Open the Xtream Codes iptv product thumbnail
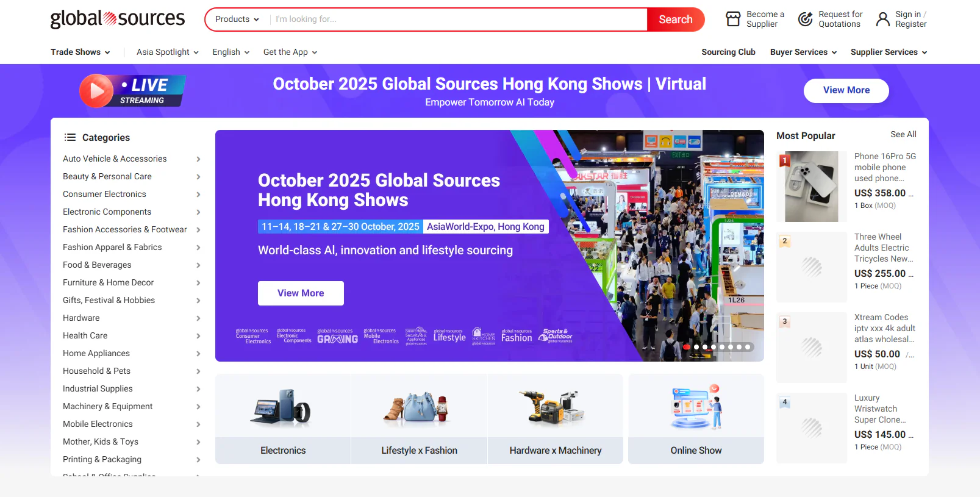 (812, 348)
